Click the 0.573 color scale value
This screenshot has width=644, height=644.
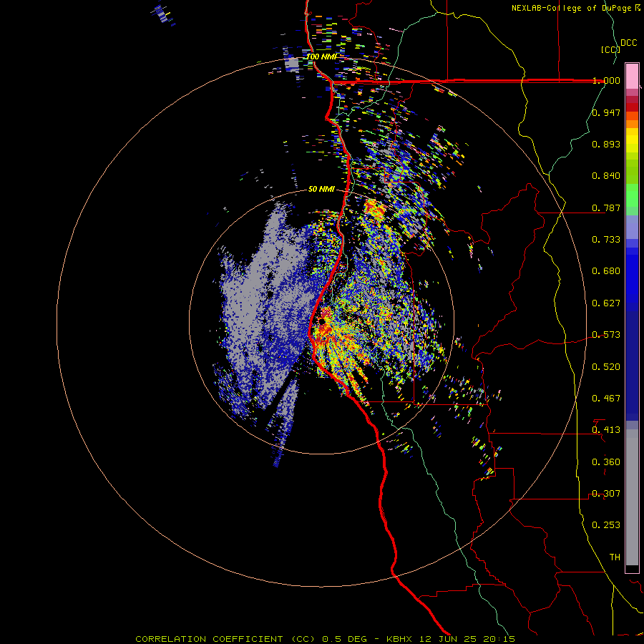pyautogui.click(x=606, y=335)
